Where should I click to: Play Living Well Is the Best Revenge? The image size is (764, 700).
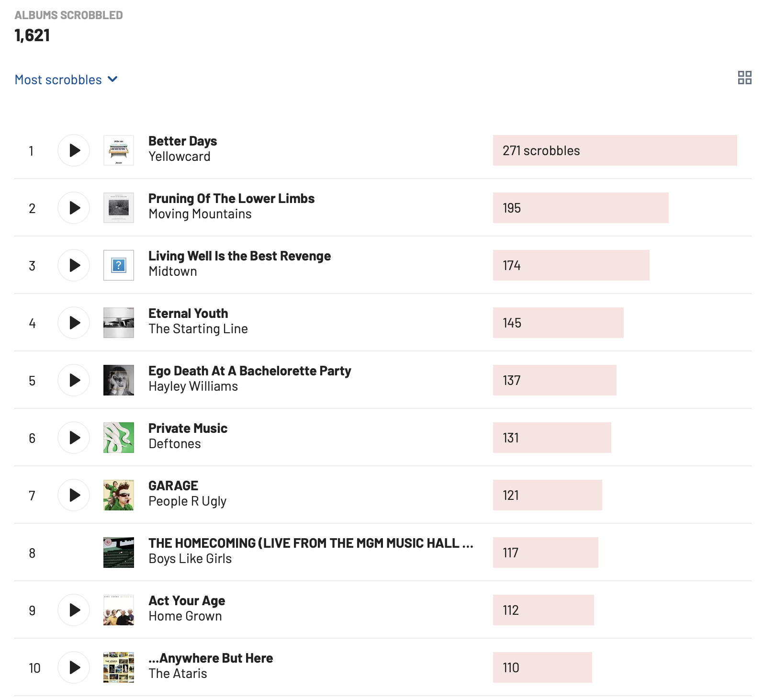(x=74, y=265)
